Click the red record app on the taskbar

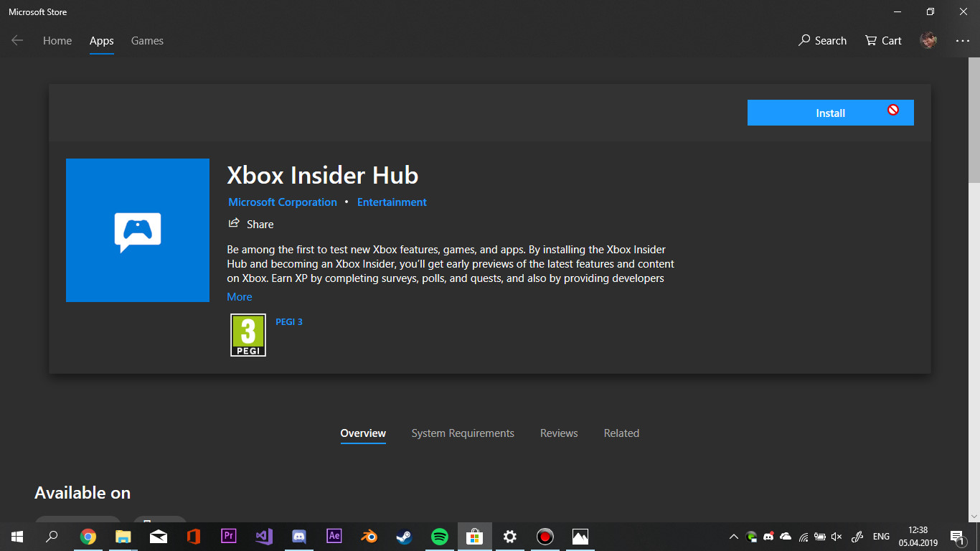(545, 537)
